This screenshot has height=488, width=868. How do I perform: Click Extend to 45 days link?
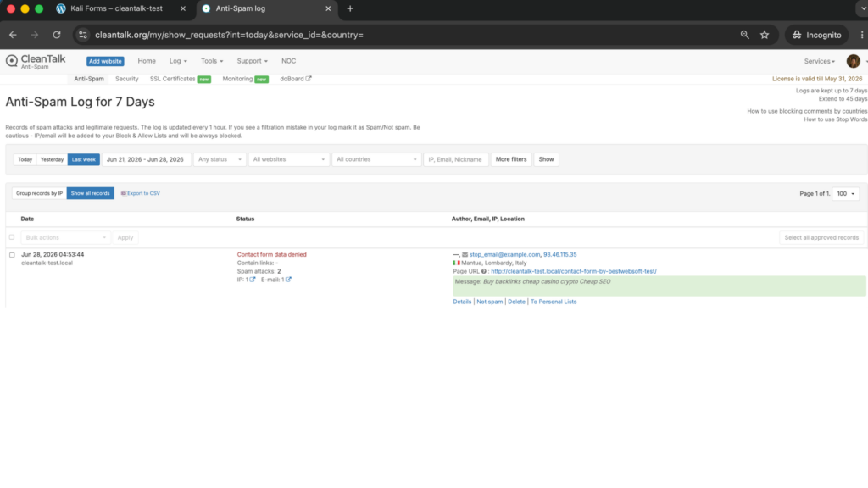[843, 98]
